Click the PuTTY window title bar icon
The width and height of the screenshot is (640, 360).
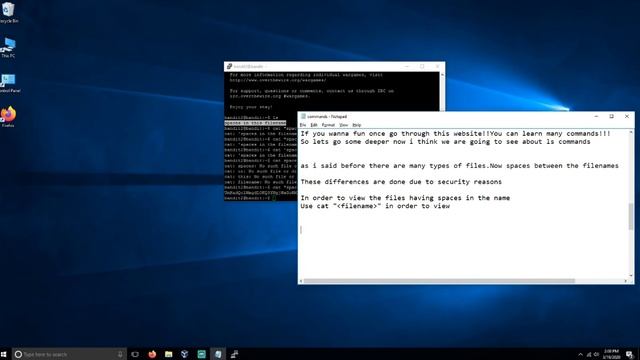click(x=229, y=66)
